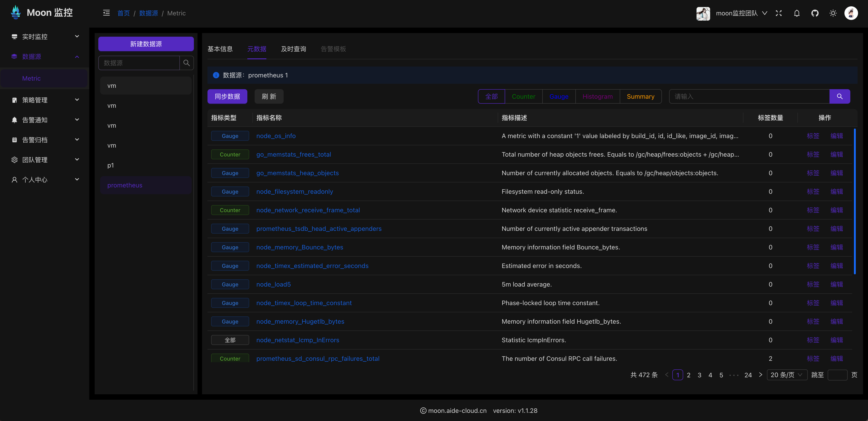
Task: Click 编辑 for prometheus_sd_consul_rpc_failures_total row
Action: (836, 358)
